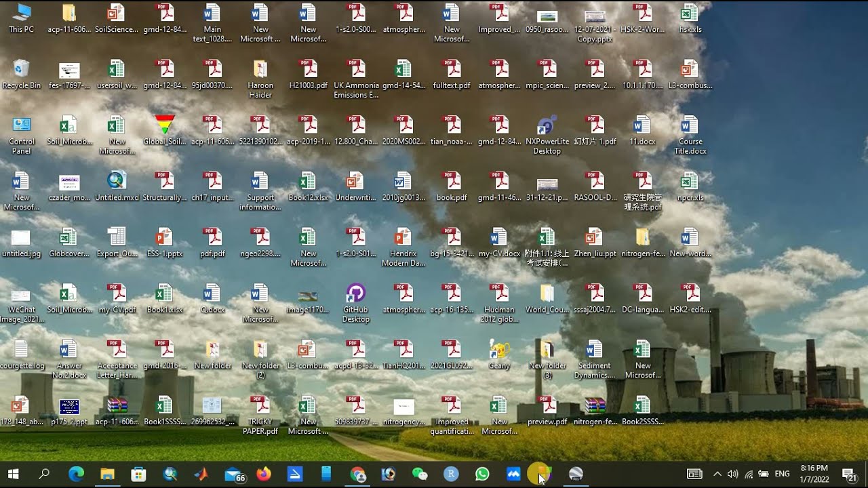Open the NXPowerLite Desktop shortcut

547,136
